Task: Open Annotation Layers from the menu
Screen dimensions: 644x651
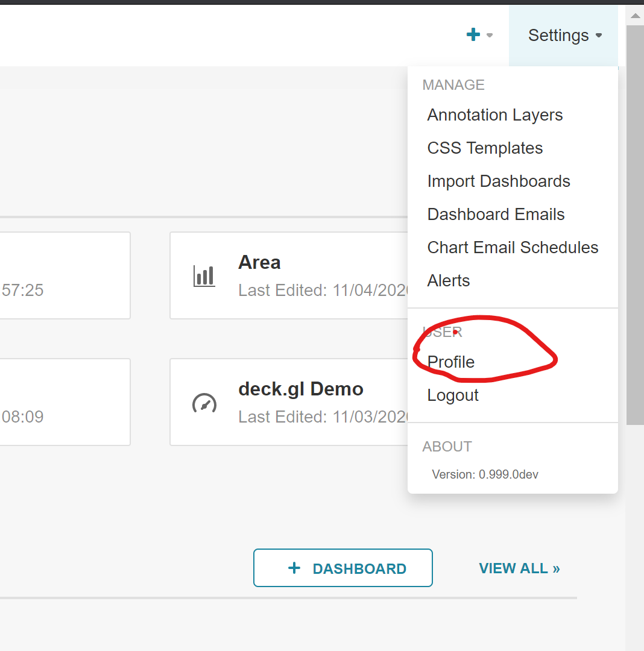Action: coord(494,115)
